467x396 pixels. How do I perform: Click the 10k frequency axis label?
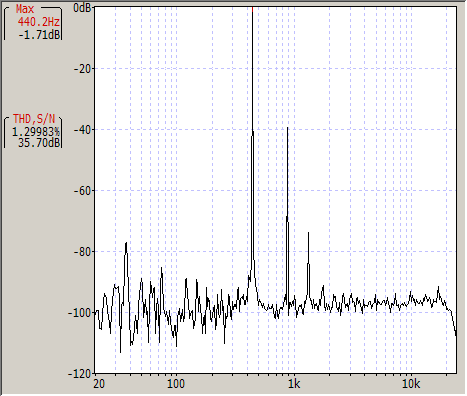411,384
